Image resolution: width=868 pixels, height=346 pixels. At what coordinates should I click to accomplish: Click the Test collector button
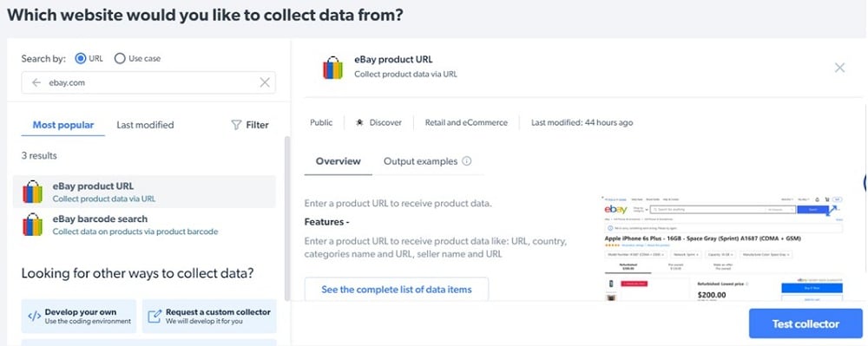coord(806,323)
